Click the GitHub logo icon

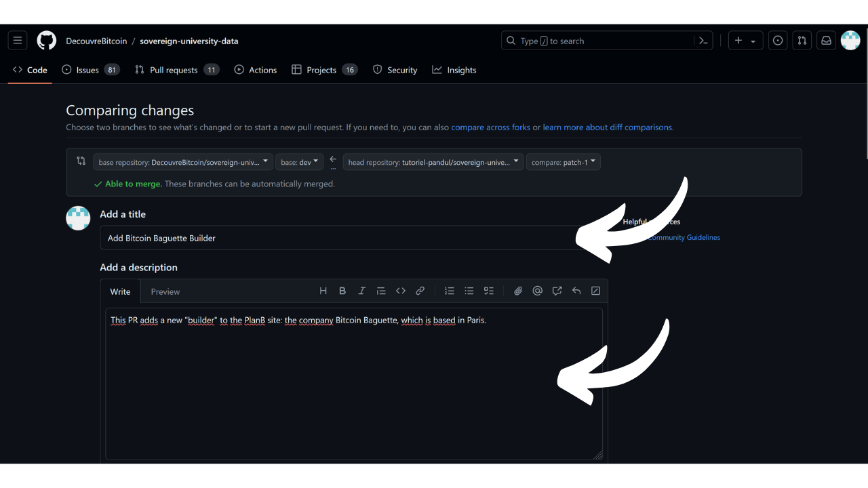(x=46, y=41)
